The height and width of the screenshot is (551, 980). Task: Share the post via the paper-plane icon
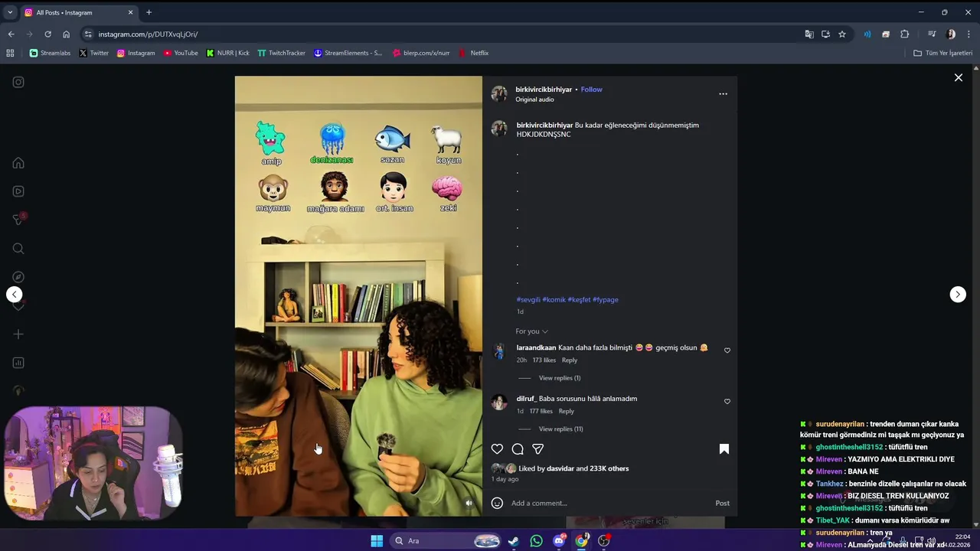pyautogui.click(x=538, y=449)
